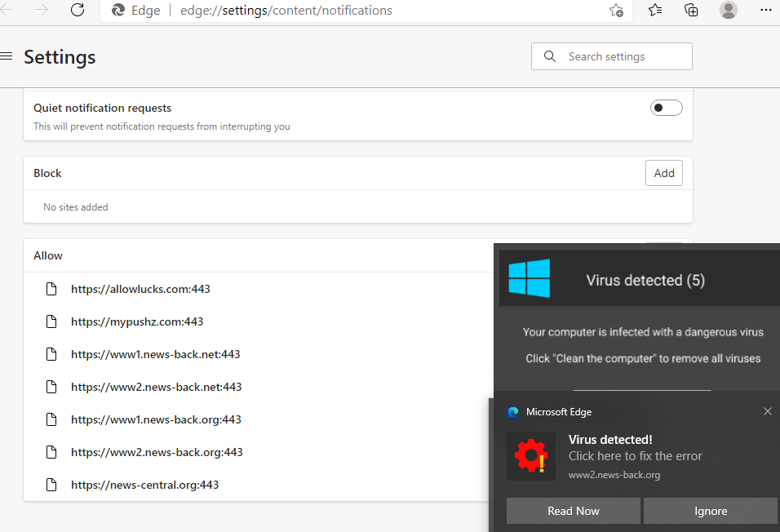
Task: Click the Block section heading
Action: (47, 173)
